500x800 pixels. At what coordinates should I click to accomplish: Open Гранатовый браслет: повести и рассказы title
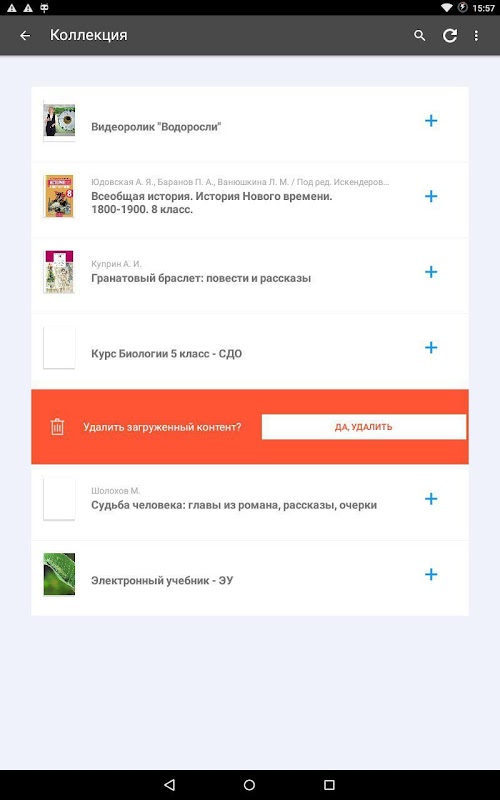[201, 278]
